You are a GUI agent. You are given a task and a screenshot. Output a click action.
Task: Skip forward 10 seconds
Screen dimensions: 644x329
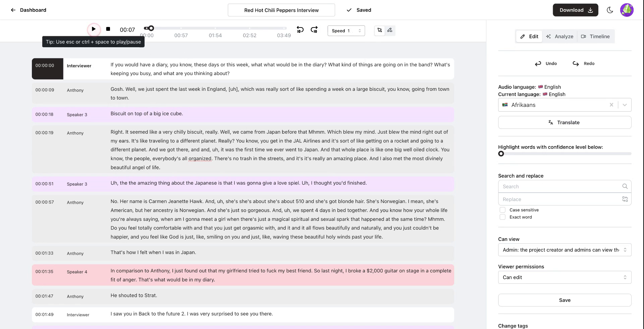coord(314,30)
